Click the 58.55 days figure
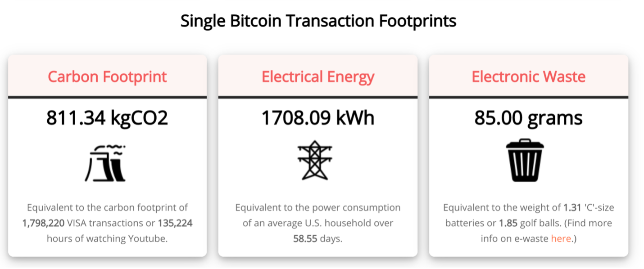 coord(305,238)
